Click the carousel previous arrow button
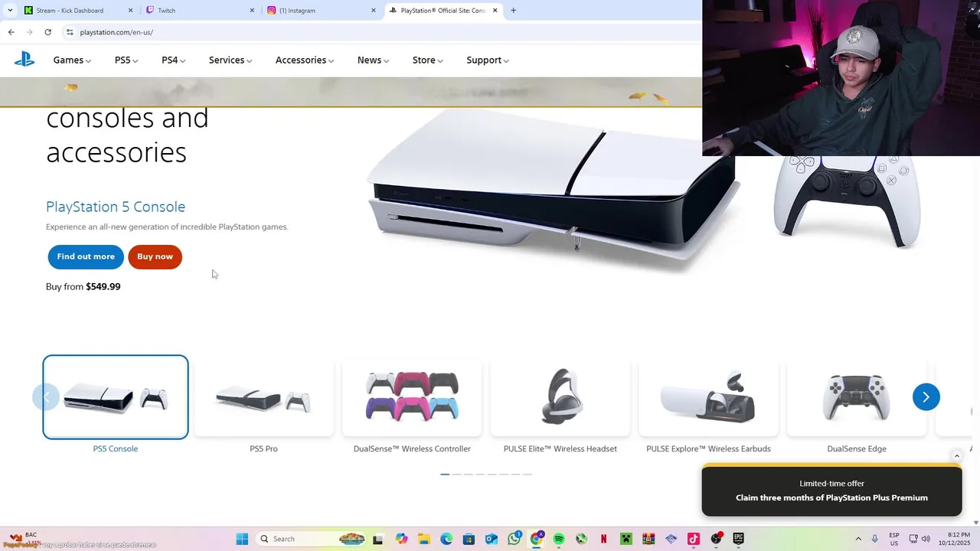Viewport: 980px width, 551px height. 46,396
